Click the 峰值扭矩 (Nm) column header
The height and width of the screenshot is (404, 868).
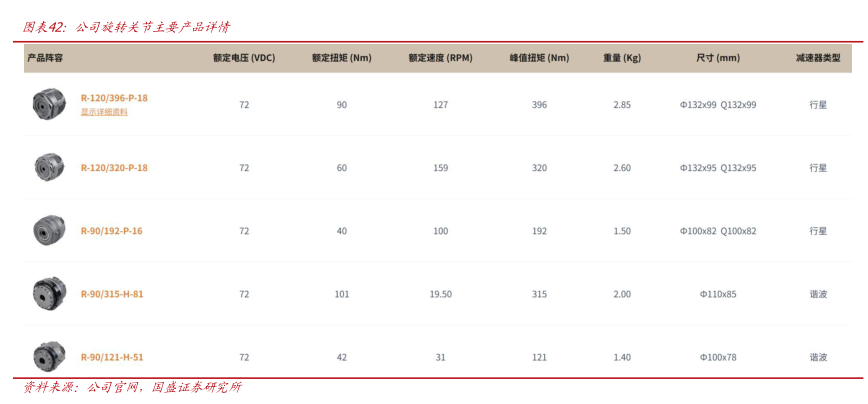point(539,58)
